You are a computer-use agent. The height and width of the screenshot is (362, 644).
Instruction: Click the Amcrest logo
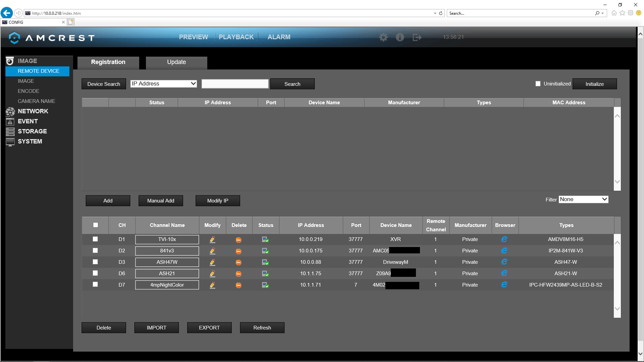[x=52, y=38]
